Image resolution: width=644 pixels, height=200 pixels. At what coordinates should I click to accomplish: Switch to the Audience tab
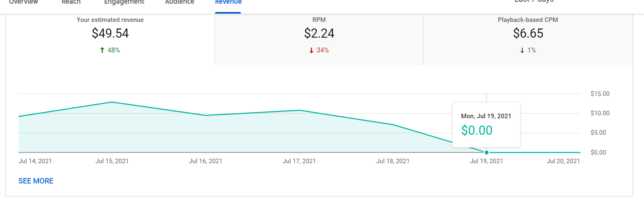tap(179, 2)
